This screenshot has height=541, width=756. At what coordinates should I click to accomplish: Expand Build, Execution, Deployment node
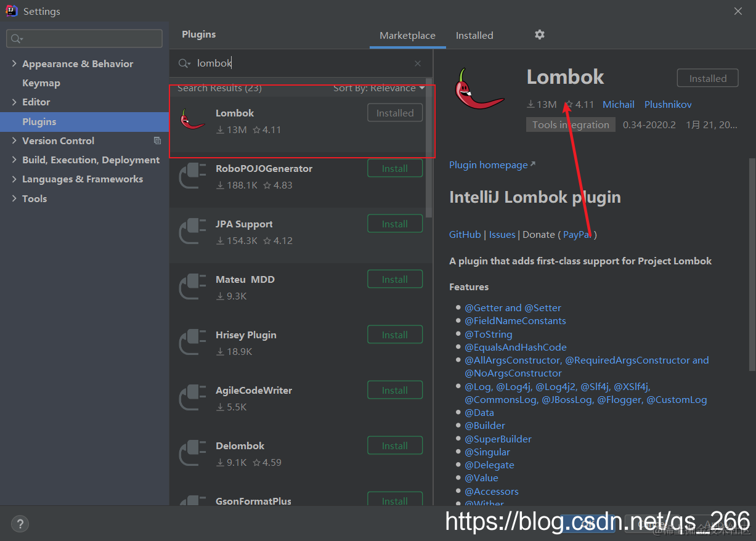point(14,160)
